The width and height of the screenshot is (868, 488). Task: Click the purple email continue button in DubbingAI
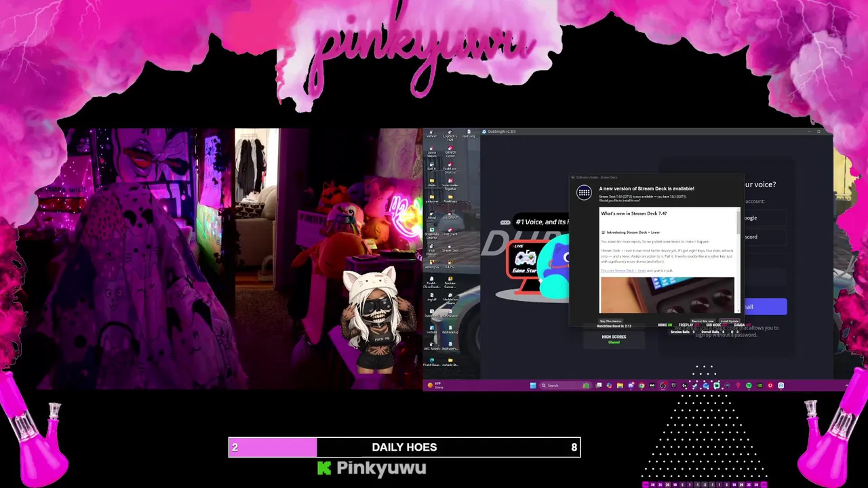pos(766,306)
